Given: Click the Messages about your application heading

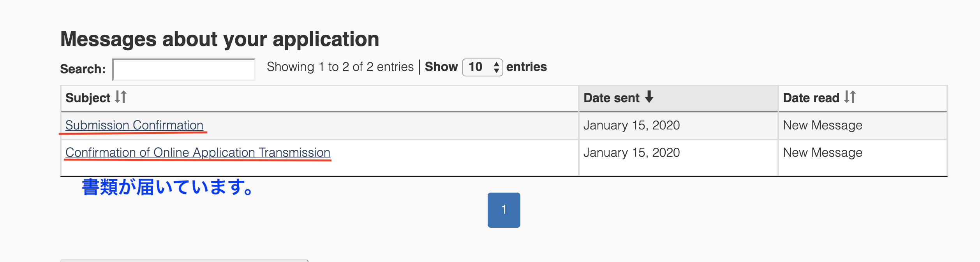Looking at the screenshot, I should (x=220, y=39).
